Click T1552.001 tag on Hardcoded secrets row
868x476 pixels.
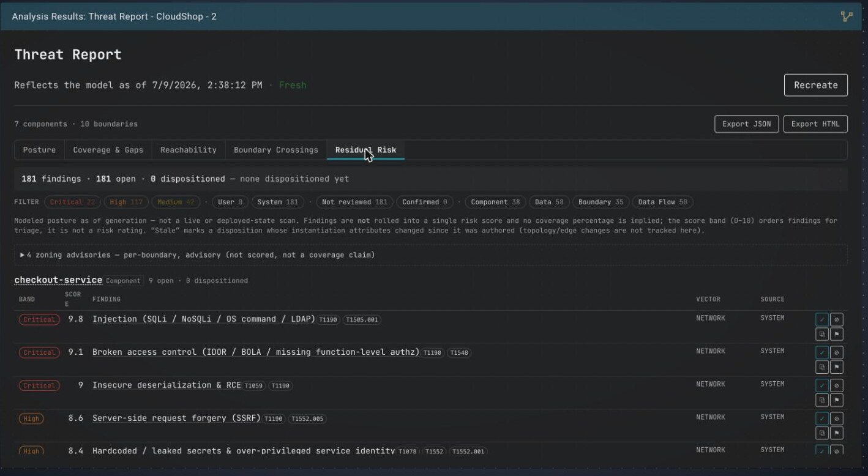[x=468, y=452]
